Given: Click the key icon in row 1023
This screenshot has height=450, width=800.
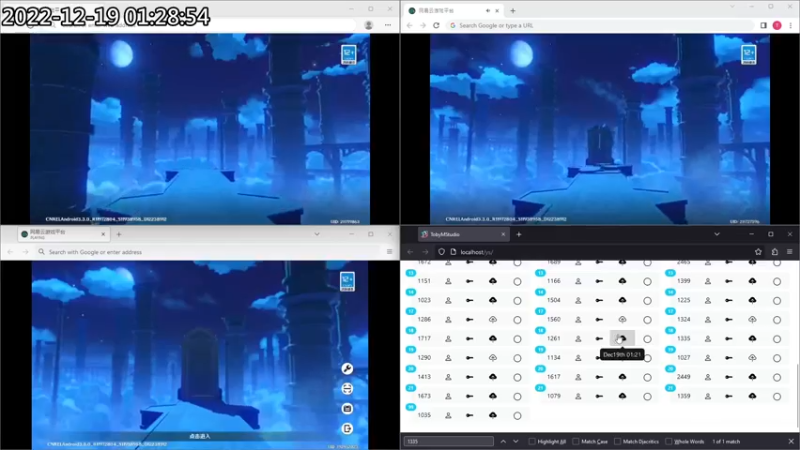Looking at the screenshot, I should click(469, 301).
